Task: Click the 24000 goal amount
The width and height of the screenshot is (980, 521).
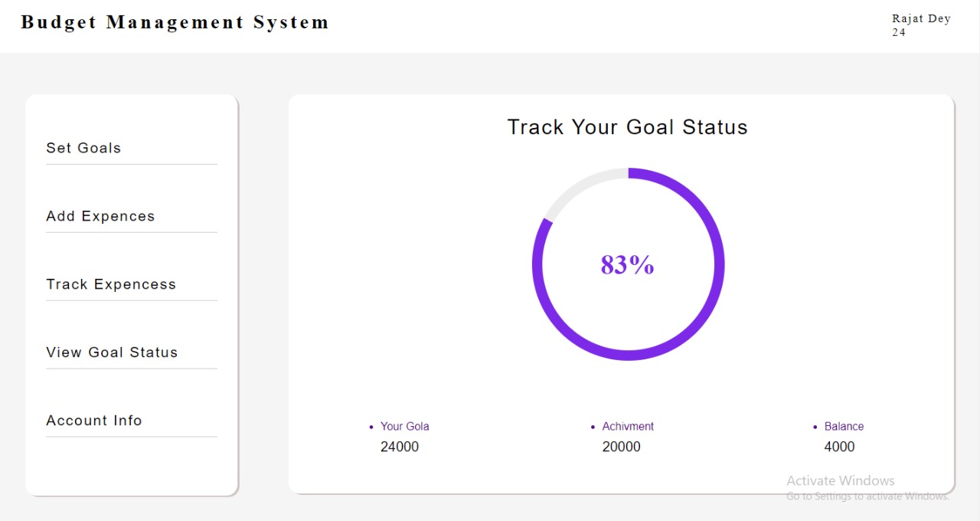Action: (x=400, y=447)
